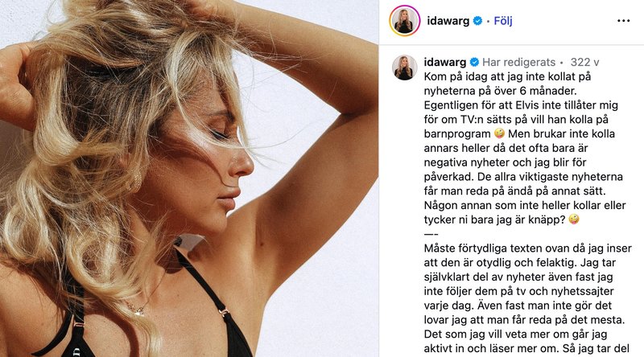Viewport: 644px width, 357px height.
Task: Click the zany face emoji after 'barnprogram'
Action: 499,133
